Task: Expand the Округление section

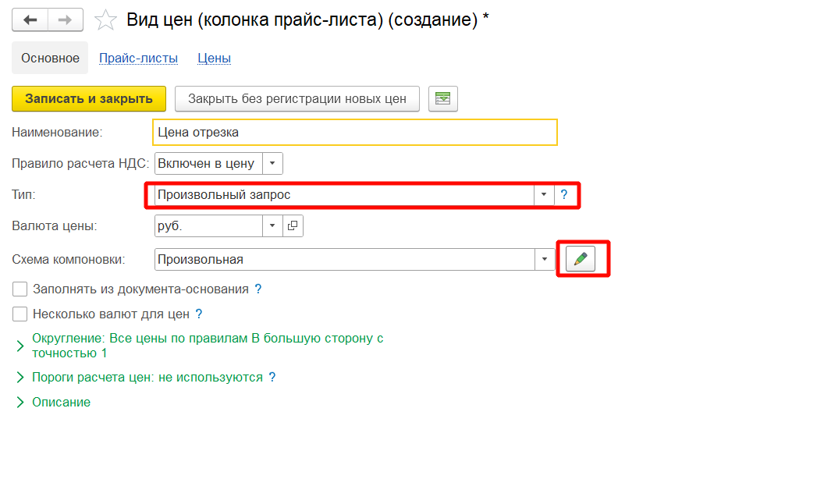Action: point(21,346)
